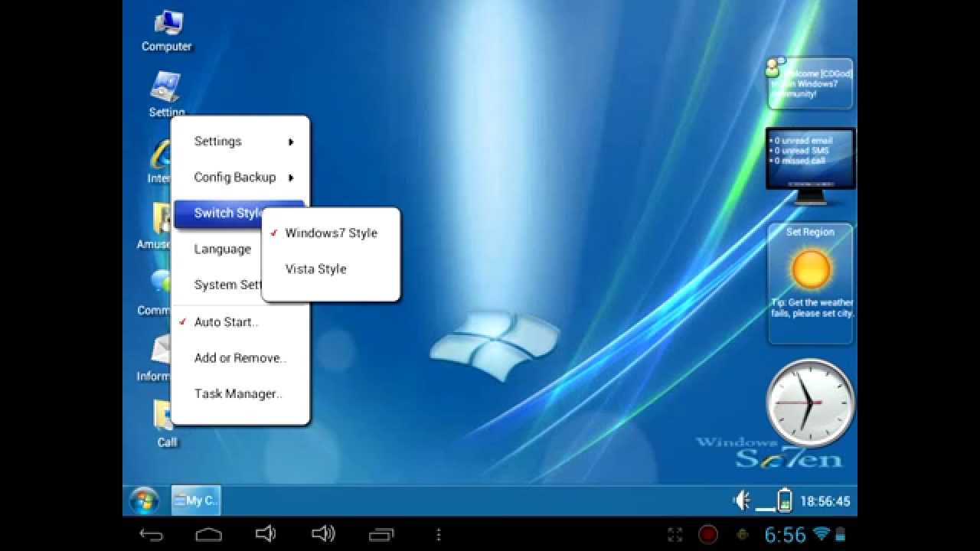The height and width of the screenshot is (551, 980).
Task: Tap the Android volume down icon
Action: [x=266, y=533]
